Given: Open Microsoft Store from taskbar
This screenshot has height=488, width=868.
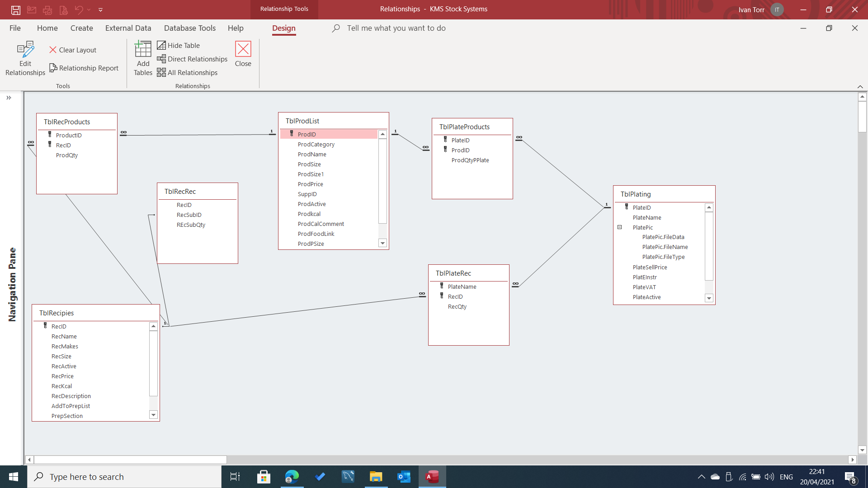Looking at the screenshot, I should 264,477.
